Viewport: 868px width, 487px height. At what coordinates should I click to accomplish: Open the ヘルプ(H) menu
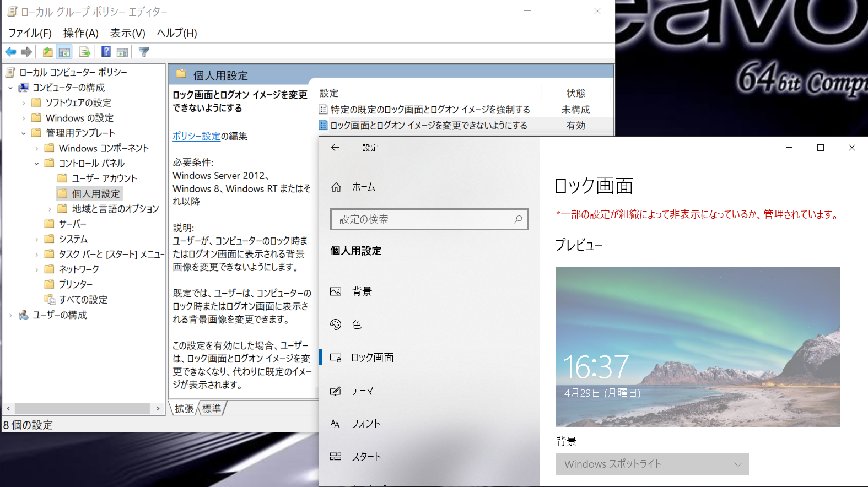[177, 33]
